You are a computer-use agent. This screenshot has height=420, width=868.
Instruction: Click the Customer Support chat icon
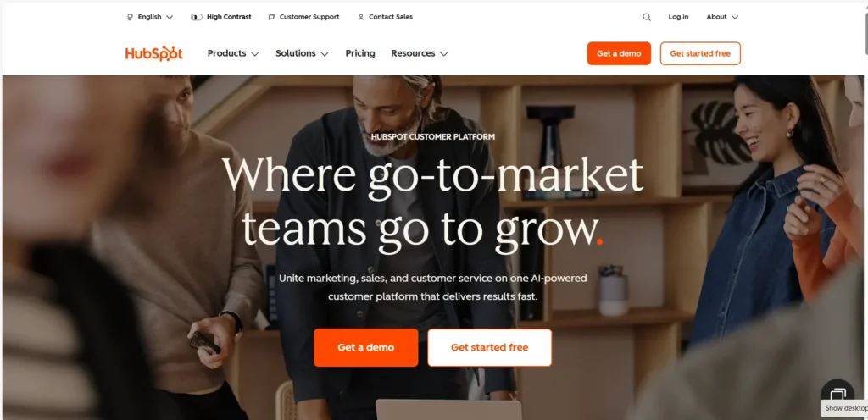272,17
